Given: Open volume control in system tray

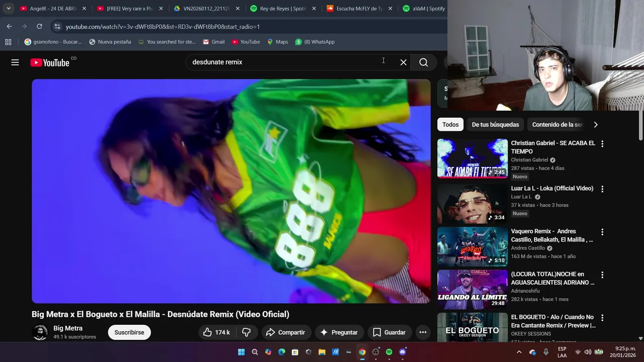Looking at the screenshot, I should (588, 352).
